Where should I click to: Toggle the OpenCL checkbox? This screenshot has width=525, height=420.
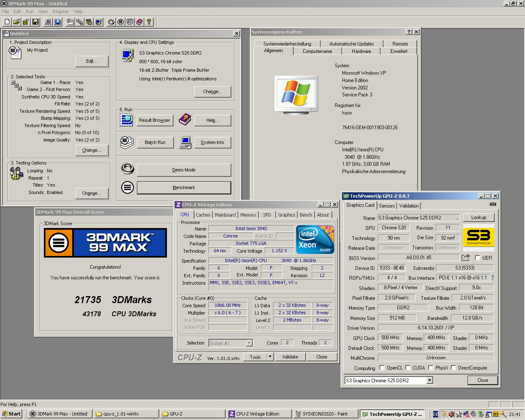382,368
